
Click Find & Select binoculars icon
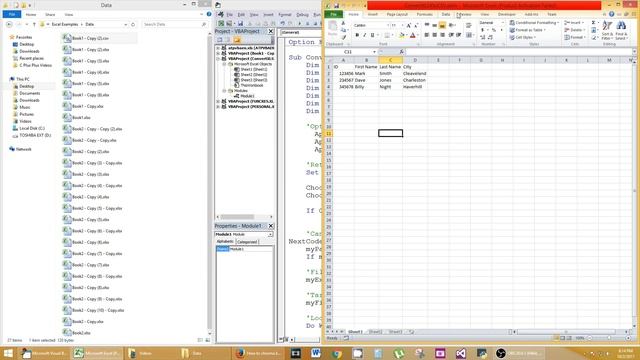[621, 31]
